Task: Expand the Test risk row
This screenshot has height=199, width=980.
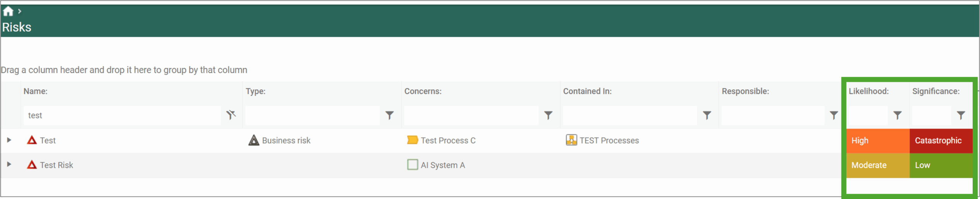Action: pos(9,140)
